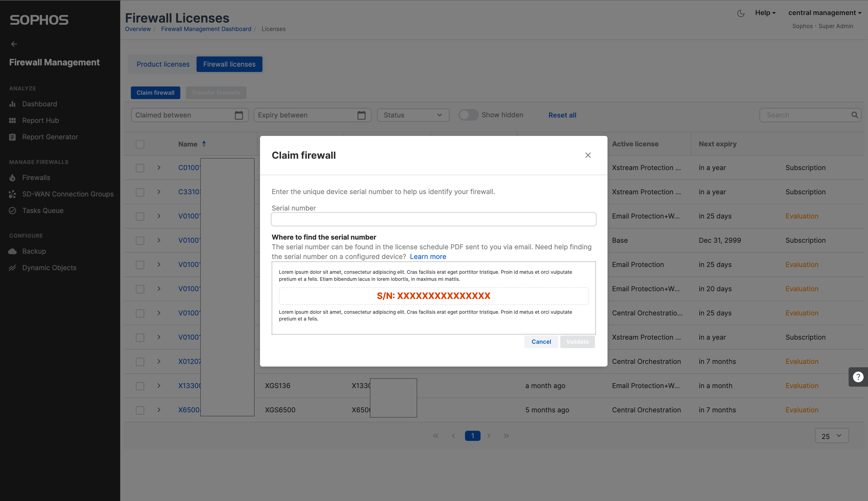Switch to the Product licenses tab
The image size is (868, 501).
click(163, 64)
